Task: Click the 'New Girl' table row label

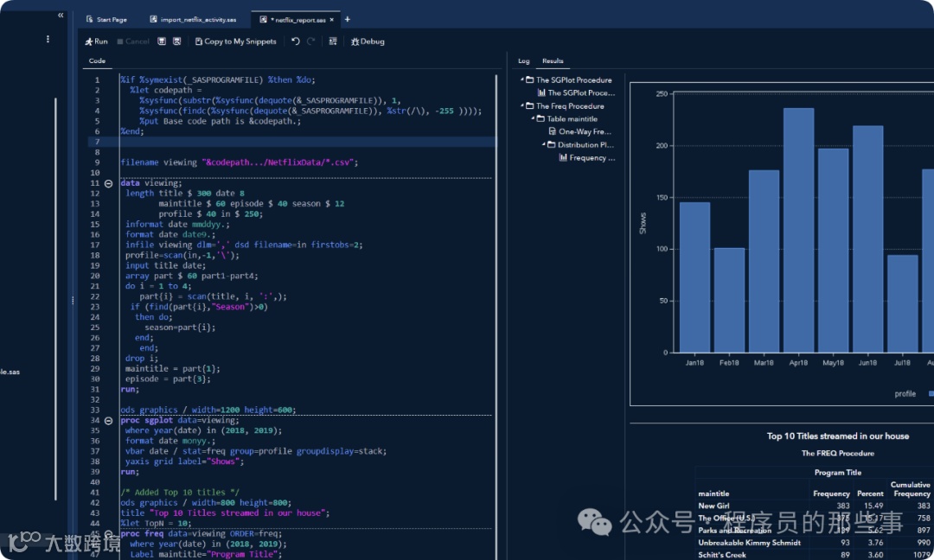Action: point(713,506)
